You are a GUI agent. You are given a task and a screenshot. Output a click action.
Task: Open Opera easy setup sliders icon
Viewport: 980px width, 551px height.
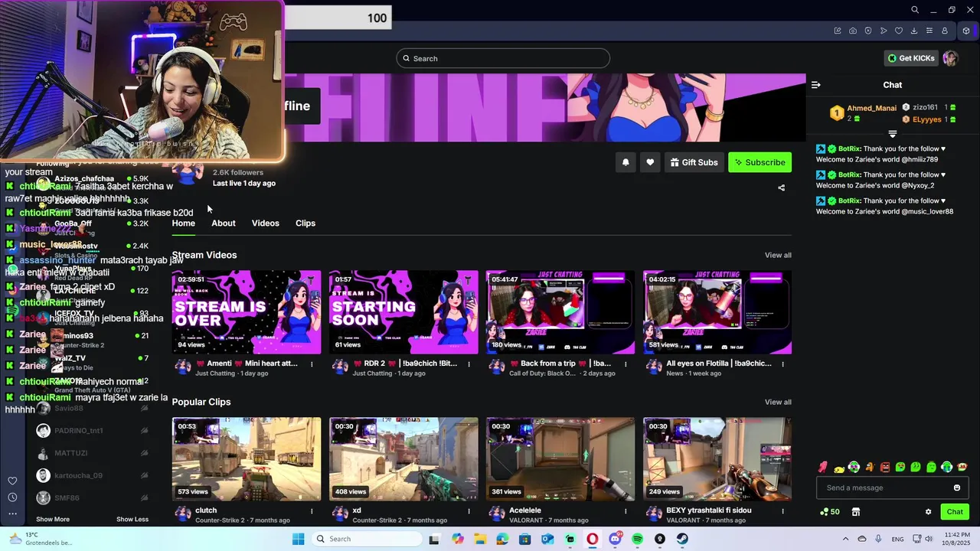(x=929, y=31)
